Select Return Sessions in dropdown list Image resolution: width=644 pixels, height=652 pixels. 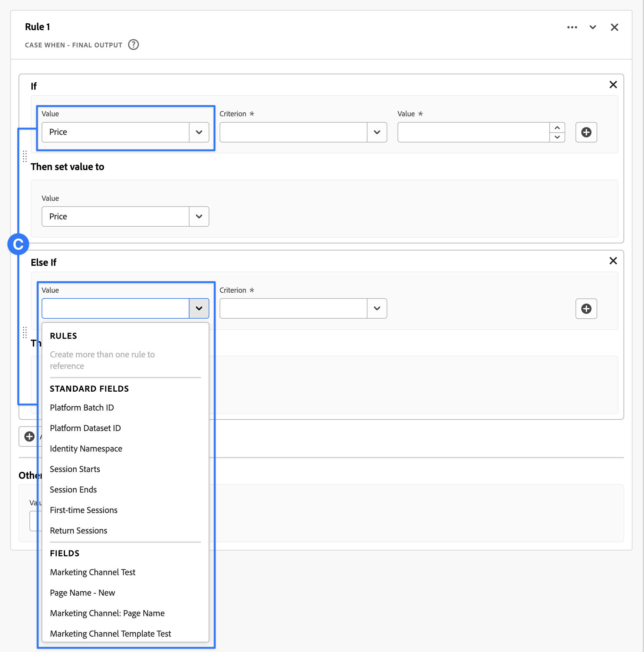click(x=79, y=531)
